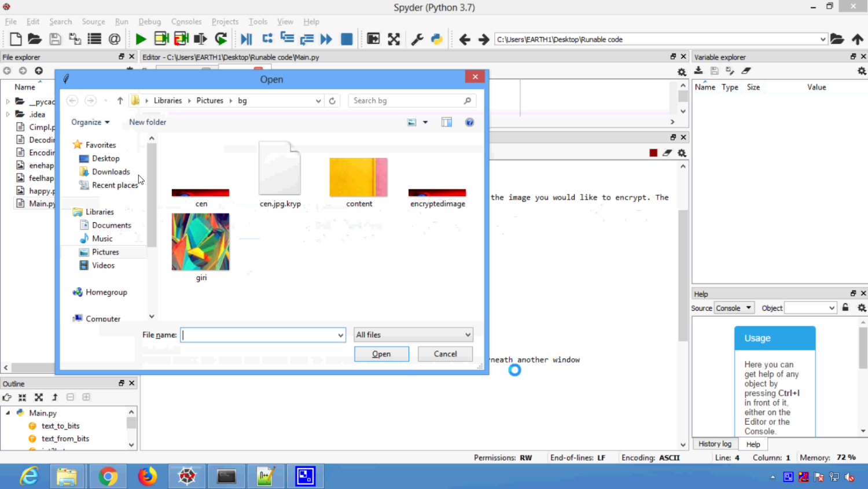Go up one folder in Open dialog

[120, 101]
